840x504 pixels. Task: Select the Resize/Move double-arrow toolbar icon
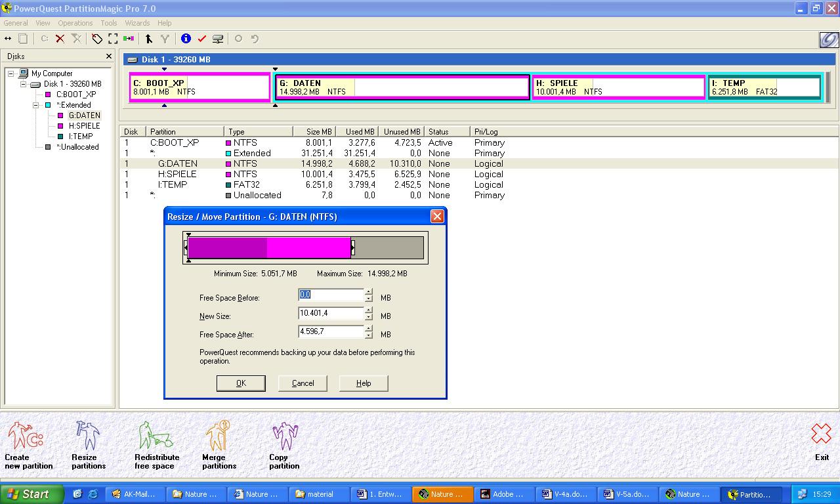tap(8, 39)
